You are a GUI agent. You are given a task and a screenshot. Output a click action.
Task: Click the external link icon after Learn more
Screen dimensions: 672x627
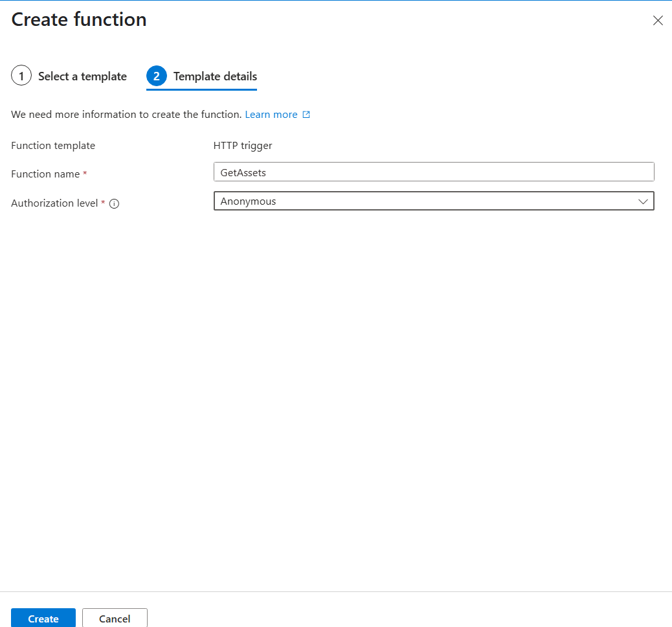[x=307, y=114]
